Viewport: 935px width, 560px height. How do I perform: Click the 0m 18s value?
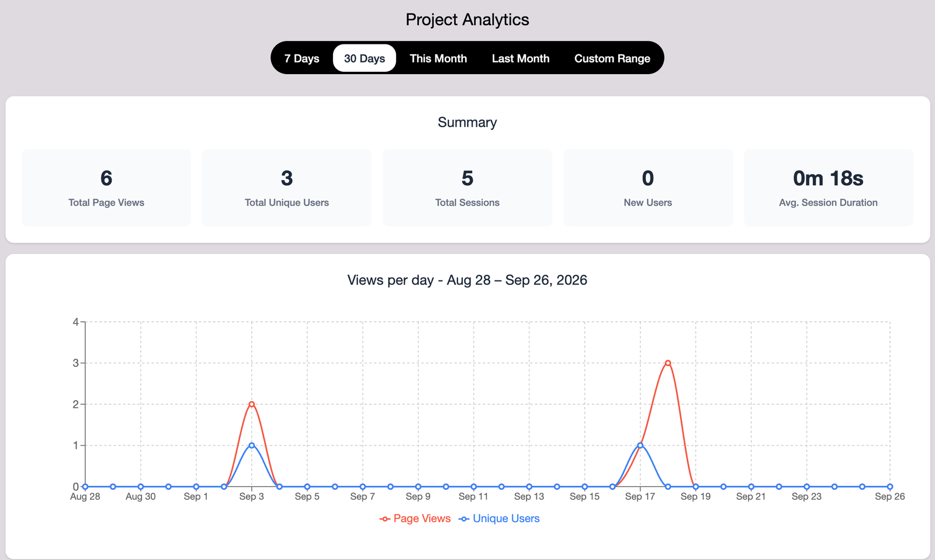pyautogui.click(x=828, y=178)
